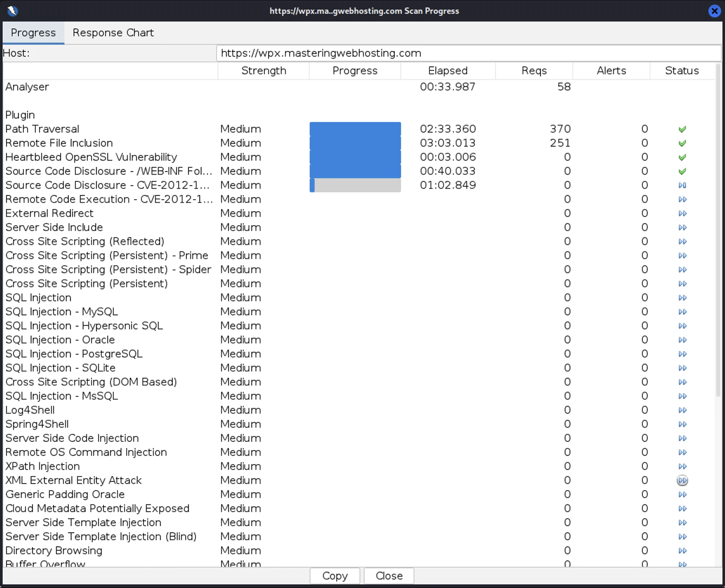The image size is (725, 588).
Task: Skip the Log4Shell scanner plugin
Action: [x=682, y=410]
